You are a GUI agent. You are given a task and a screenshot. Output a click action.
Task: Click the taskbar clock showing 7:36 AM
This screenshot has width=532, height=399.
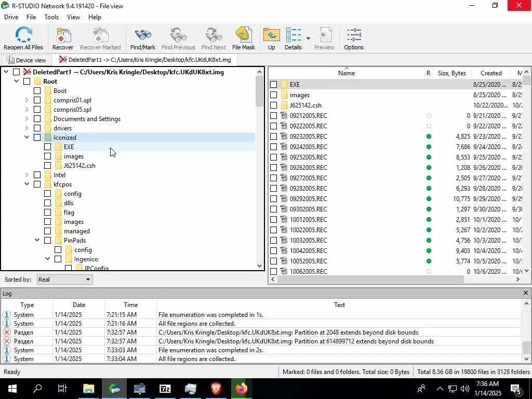488,389
